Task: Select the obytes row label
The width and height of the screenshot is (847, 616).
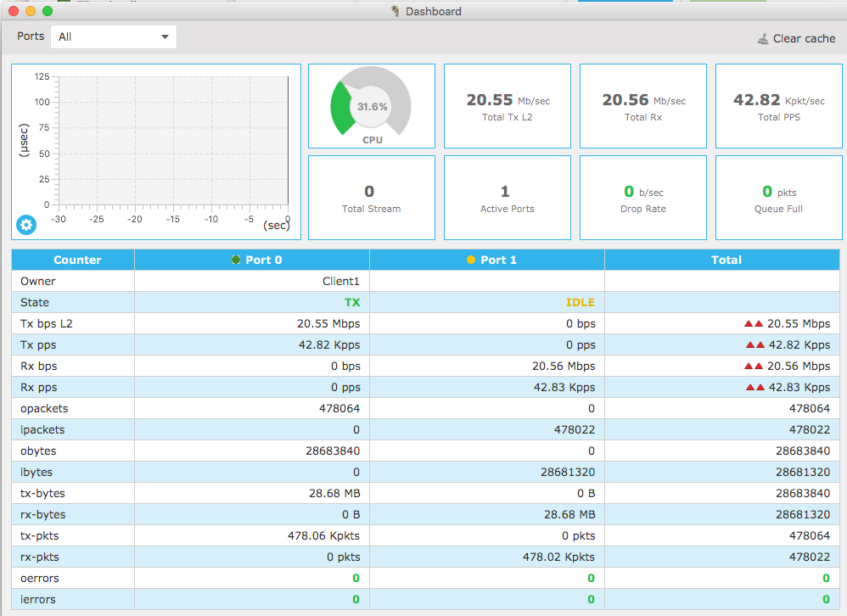Action: coord(38,451)
